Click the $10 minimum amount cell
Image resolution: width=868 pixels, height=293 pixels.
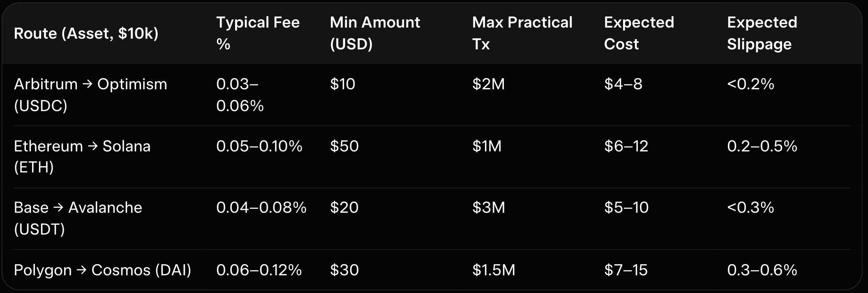tap(342, 84)
